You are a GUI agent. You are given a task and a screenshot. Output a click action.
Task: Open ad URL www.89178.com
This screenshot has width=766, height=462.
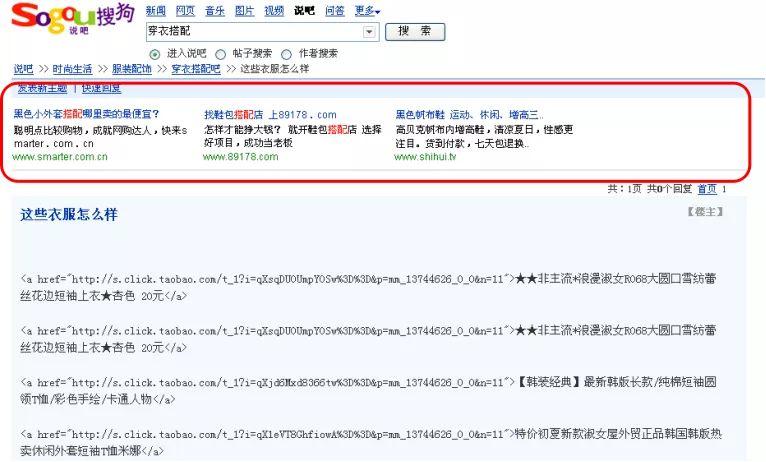(x=240, y=157)
